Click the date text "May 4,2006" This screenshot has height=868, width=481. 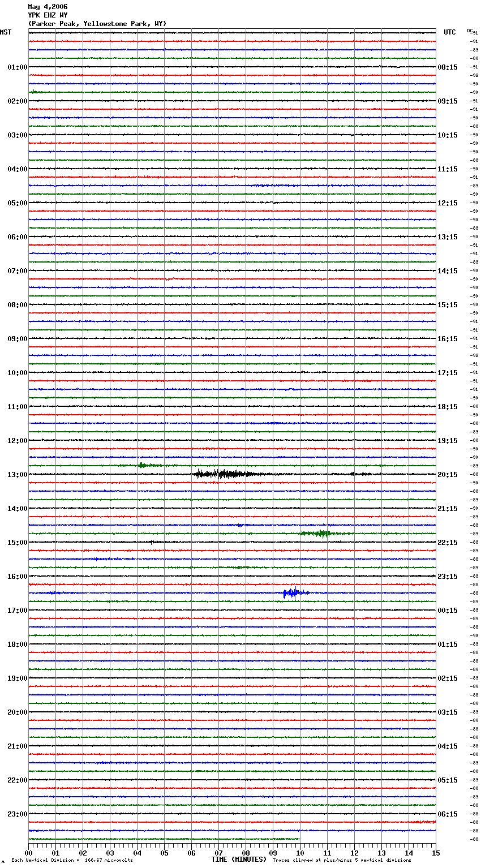[x=48, y=7]
